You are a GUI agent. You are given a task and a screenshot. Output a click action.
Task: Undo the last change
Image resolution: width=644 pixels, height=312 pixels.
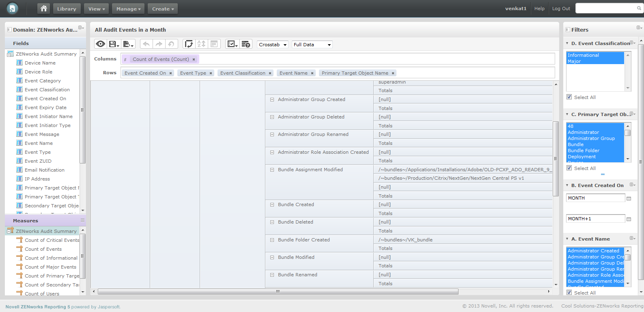pos(146,44)
